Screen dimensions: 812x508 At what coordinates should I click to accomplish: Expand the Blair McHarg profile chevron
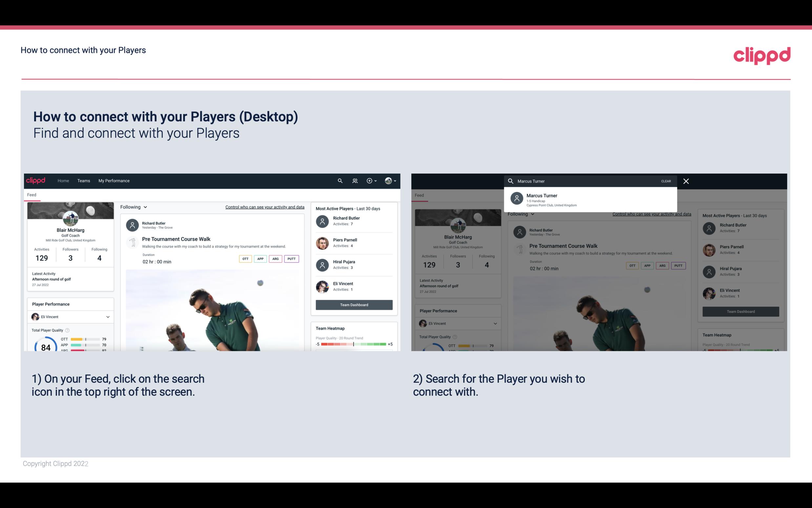click(x=395, y=180)
